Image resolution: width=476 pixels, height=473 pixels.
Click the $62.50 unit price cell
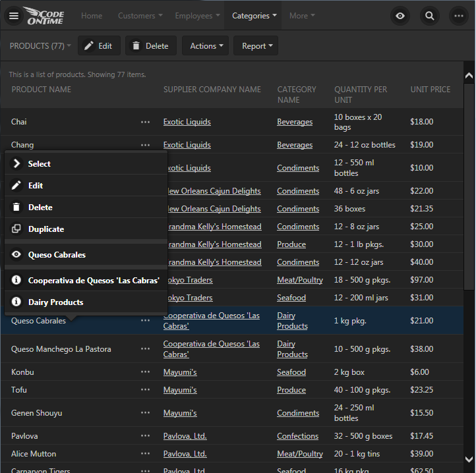click(x=422, y=470)
